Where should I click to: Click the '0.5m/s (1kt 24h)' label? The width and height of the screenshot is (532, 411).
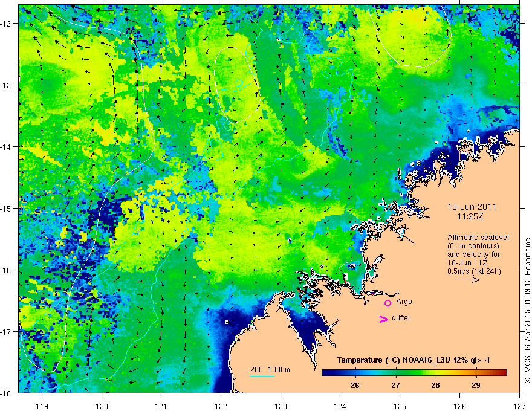pyautogui.click(x=475, y=271)
